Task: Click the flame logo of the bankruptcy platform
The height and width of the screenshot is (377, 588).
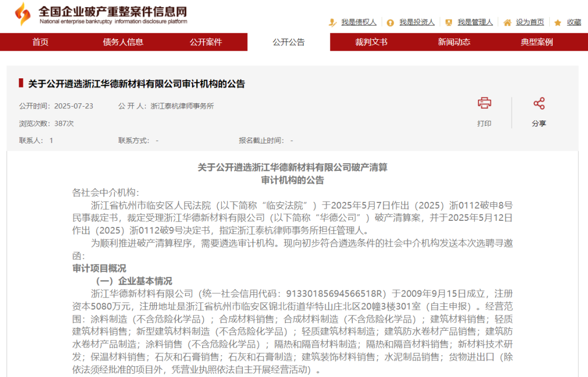Action: [22, 14]
